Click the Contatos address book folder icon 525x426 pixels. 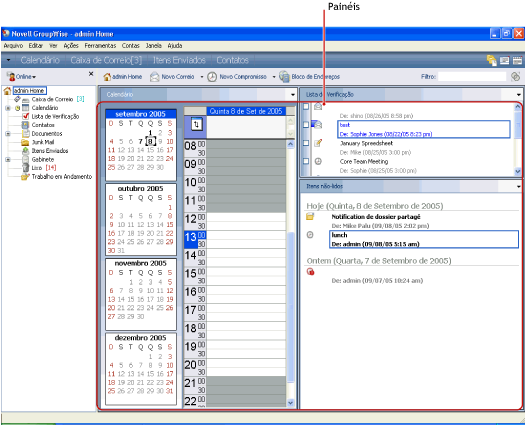click(x=25, y=125)
